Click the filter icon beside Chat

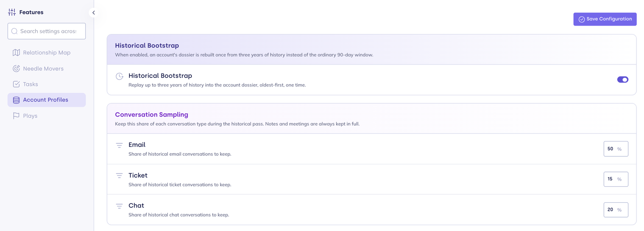119,206
